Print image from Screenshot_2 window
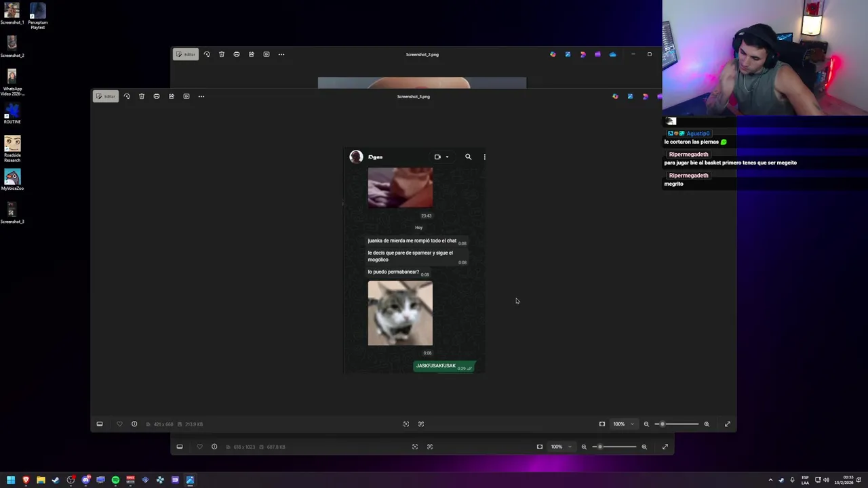868x488 pixels. tap(237, 54)
